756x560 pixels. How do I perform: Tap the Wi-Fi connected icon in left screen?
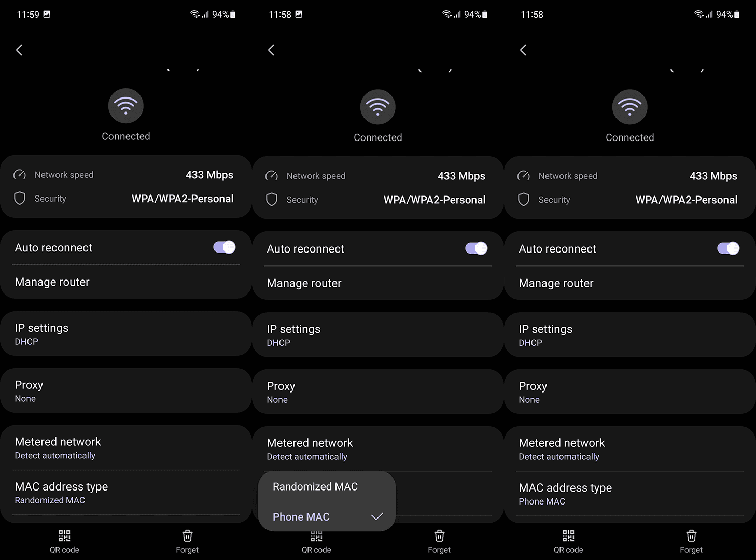(126, 106)
